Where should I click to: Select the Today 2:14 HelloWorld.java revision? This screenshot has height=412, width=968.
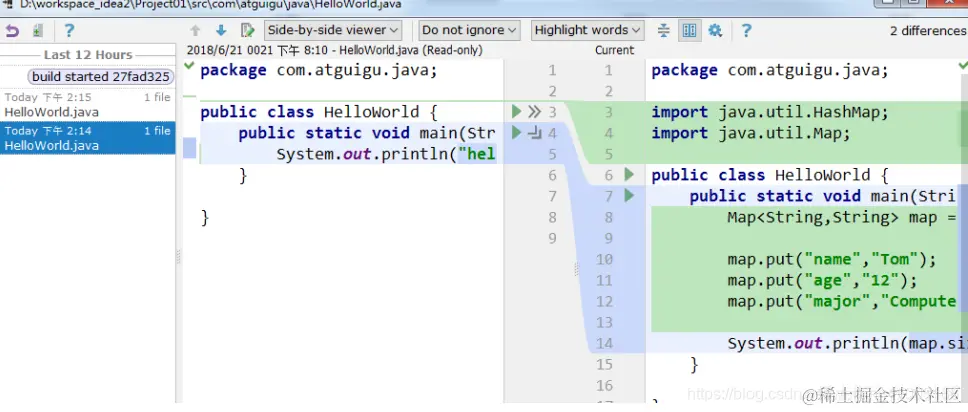(x=88, y=138)
